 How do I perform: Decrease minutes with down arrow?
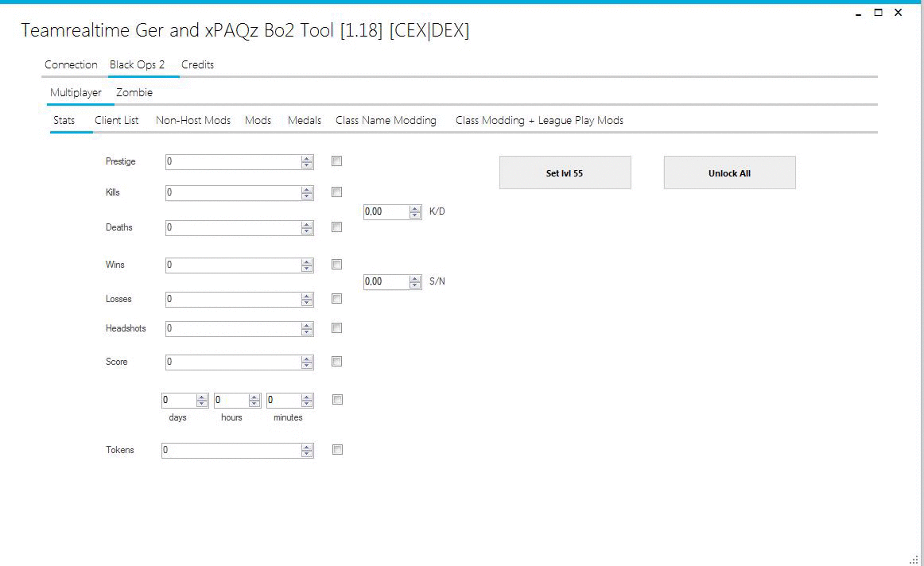click(x=306, y=404)
